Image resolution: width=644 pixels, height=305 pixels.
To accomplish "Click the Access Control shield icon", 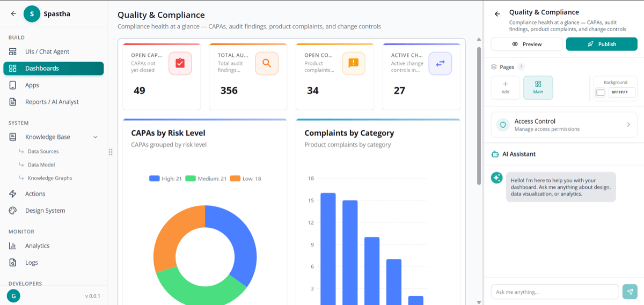I will pyautogui.click(x=503, y=125).
